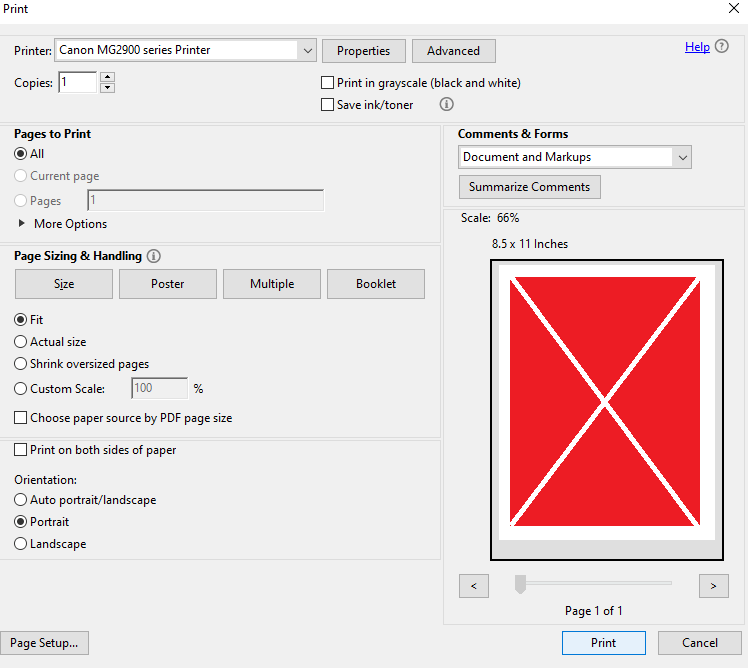Click the Page Sizing & Handling info icon

(153, 256)
